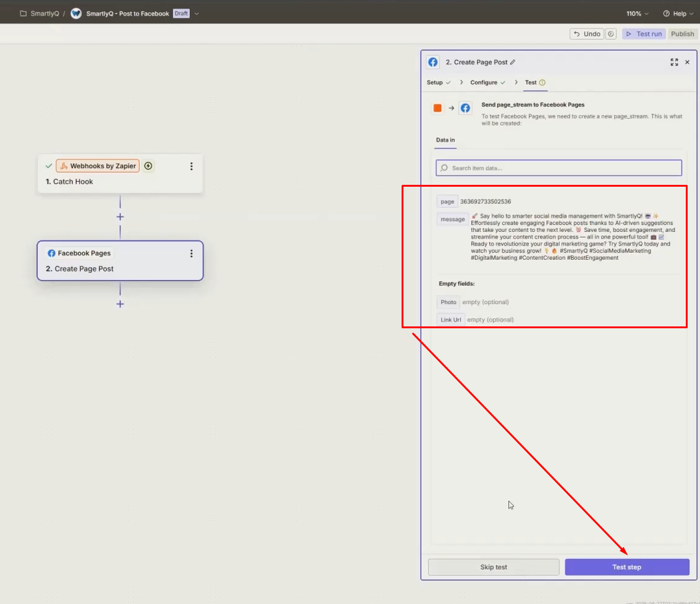Viewport: 700px width, 604px height.
Task: Start a Test run
Action: click(x=644, y=34)
